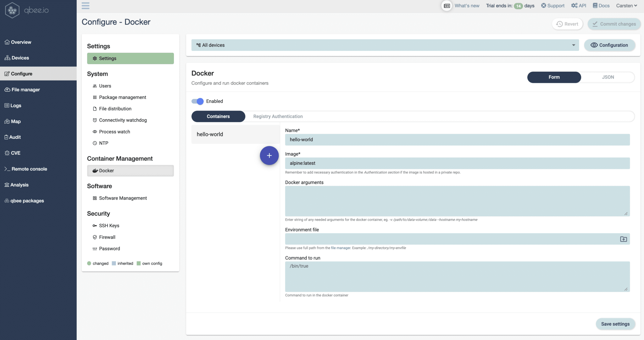Click the Docs book icon
644x340 pixels.
pos(595,6)
